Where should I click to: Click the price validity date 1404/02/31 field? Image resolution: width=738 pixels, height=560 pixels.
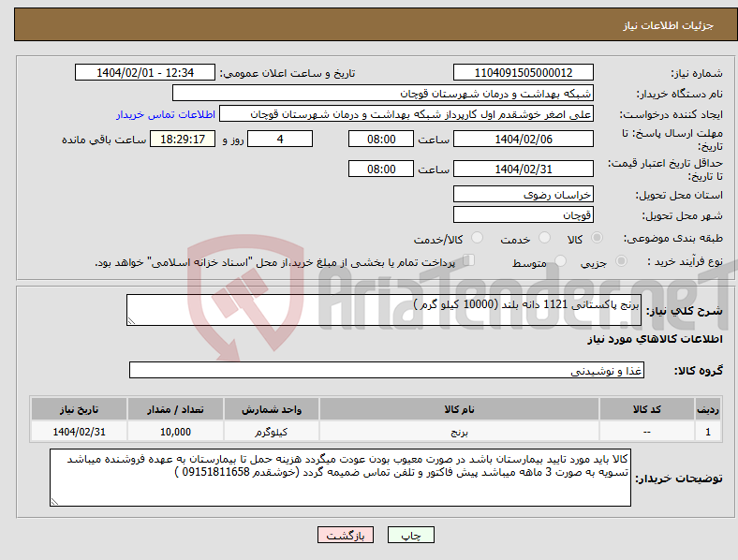click(524, 169)
